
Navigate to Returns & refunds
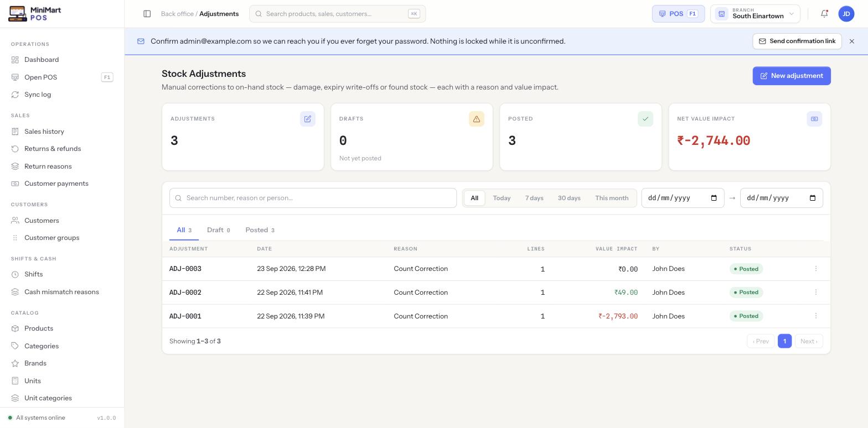pyautogui.click(x=62, y=149)
